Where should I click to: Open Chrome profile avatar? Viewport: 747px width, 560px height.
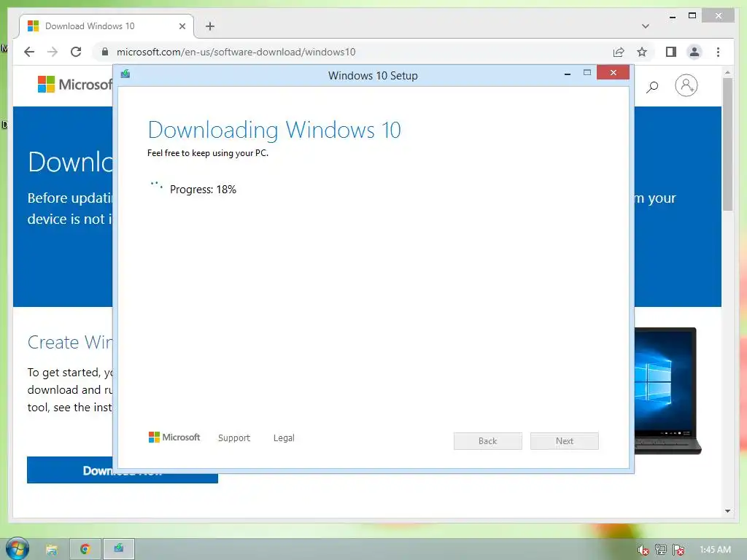(x=694, y=52)
